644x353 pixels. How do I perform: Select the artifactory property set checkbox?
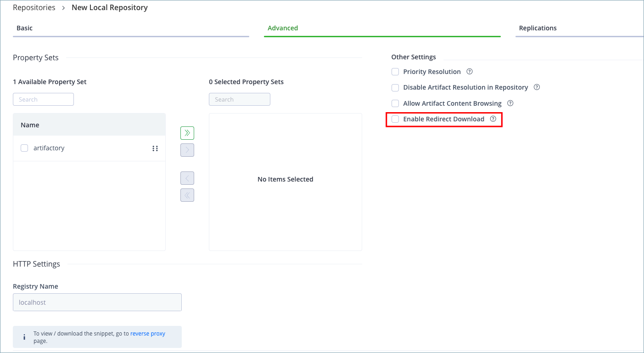[x=24, y=148]
